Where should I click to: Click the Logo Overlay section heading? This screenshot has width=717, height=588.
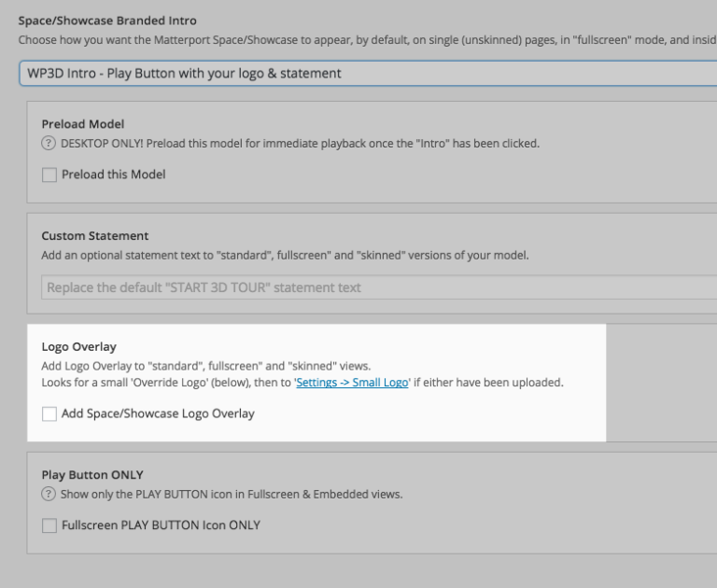[77, 347]
